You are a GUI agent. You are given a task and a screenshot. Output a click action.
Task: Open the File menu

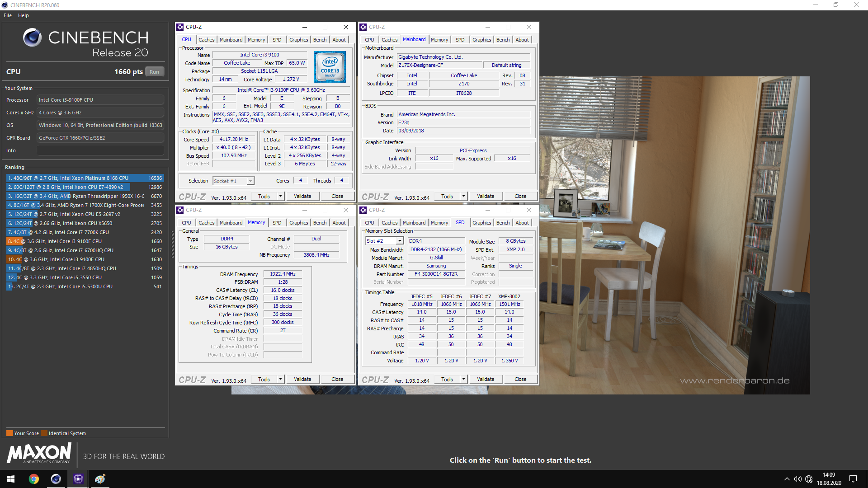[x=8, y=15]
